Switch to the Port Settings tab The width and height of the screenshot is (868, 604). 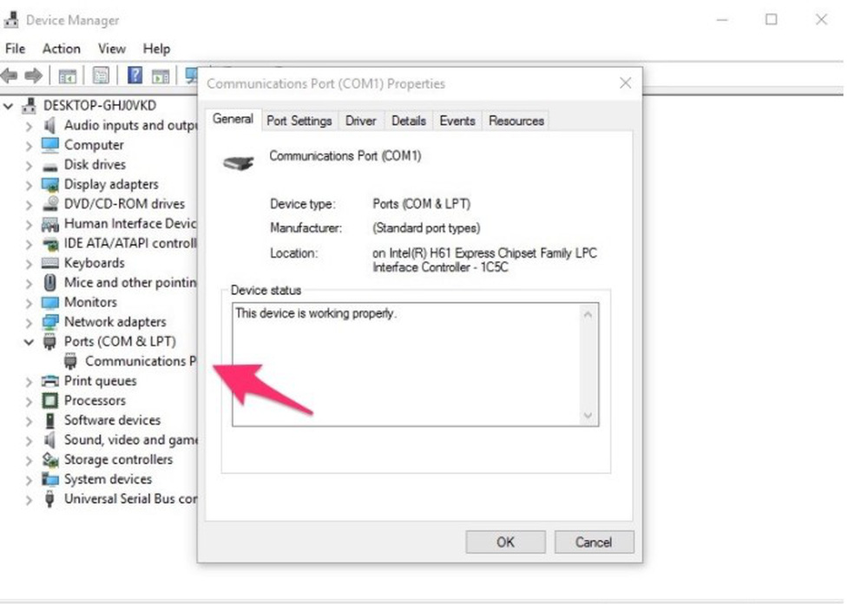pyautogui.click(x=299, y=121)
